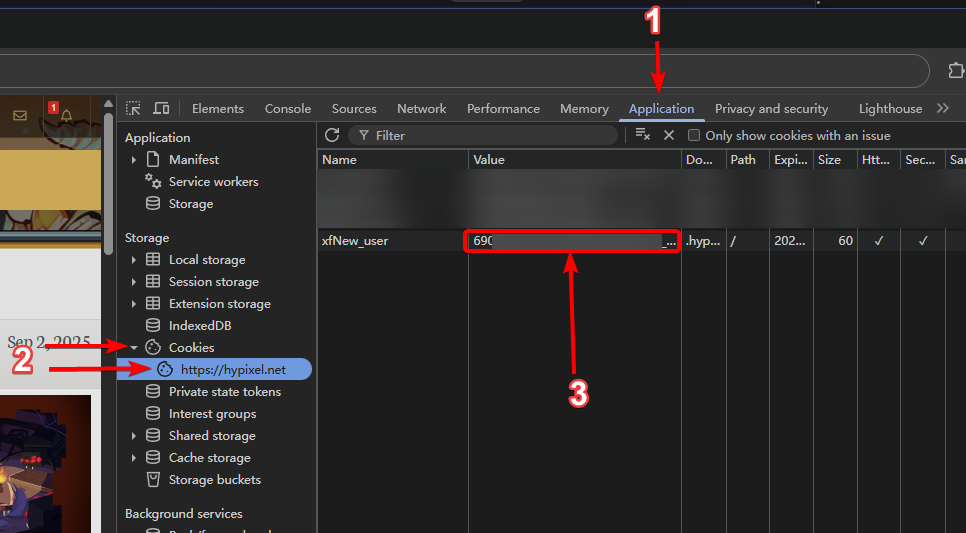This screenshot has height=533, width=966.
Task: Click the IndexedDB database icon
Action: click(153, 325)
